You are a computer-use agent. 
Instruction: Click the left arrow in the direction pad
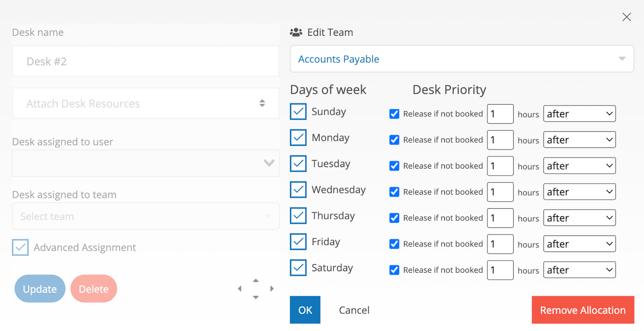pos(239,289)
